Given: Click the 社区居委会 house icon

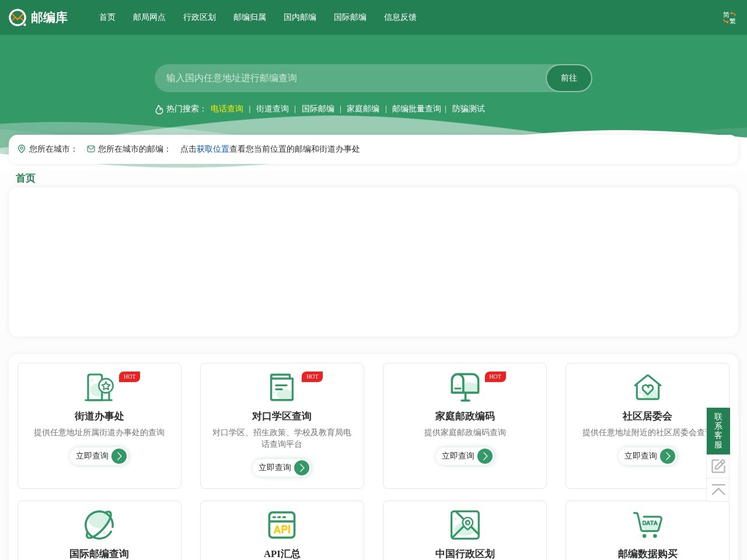Looking at the screenshot, I should (x=647, y=387).
